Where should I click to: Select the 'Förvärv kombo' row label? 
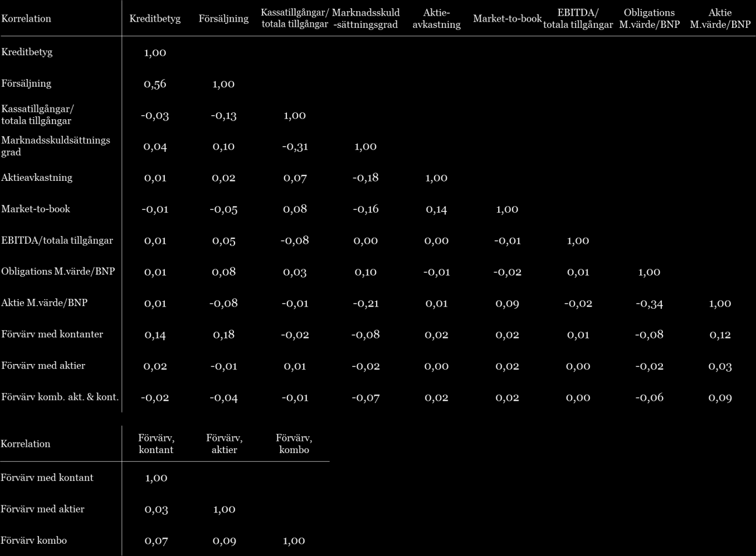34,540
